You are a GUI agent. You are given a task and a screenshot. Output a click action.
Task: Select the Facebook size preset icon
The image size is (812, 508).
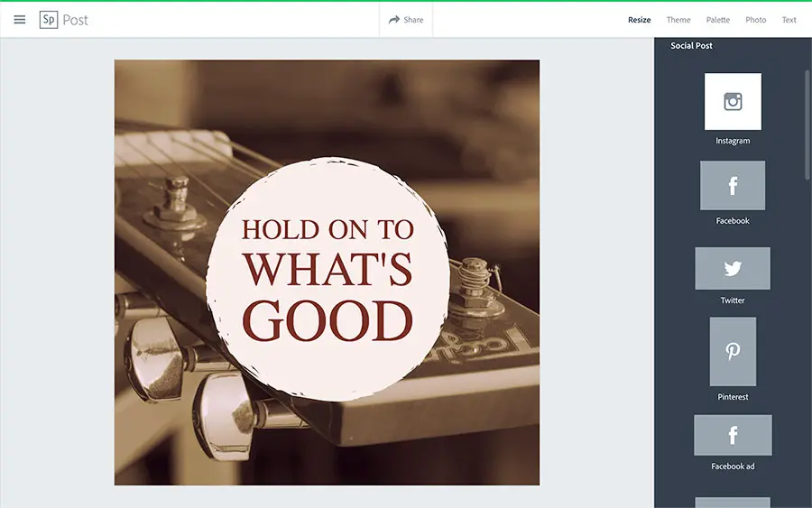pos(733,185)
